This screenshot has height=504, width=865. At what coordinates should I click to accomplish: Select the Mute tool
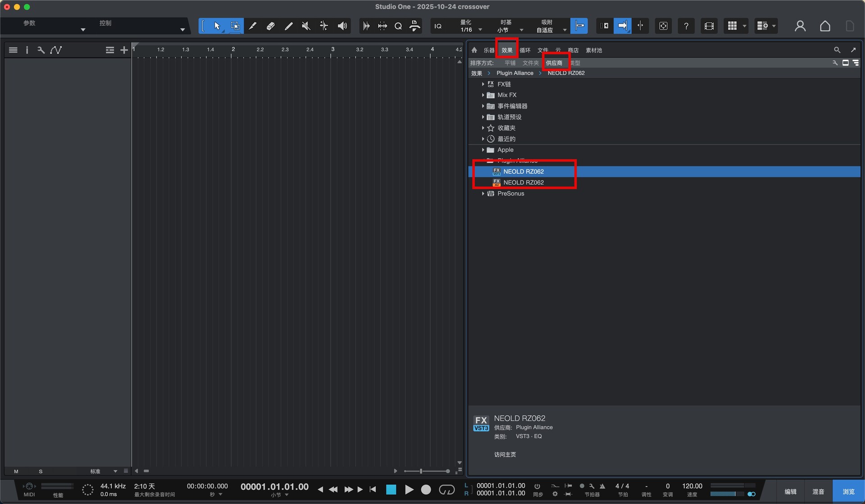306,26
